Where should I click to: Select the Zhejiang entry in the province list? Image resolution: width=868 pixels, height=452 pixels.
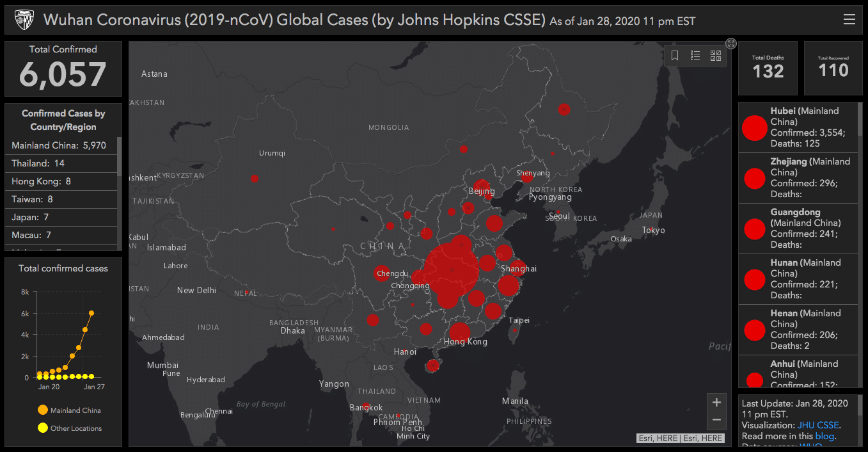click(798, 178)
